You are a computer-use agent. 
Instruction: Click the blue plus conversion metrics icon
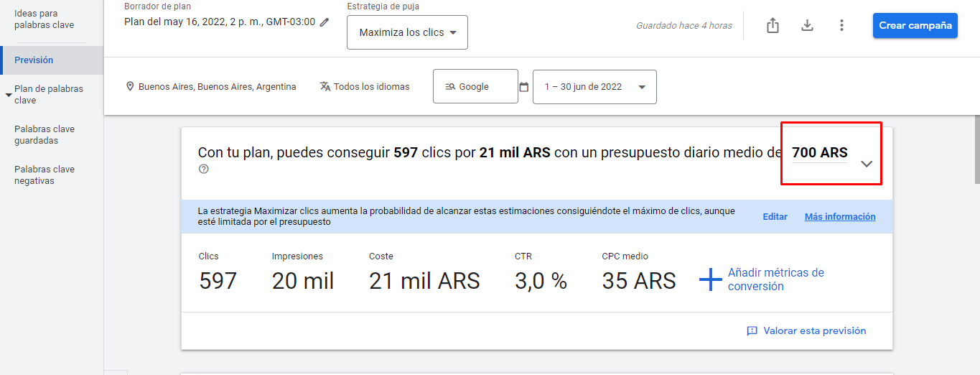710,279
